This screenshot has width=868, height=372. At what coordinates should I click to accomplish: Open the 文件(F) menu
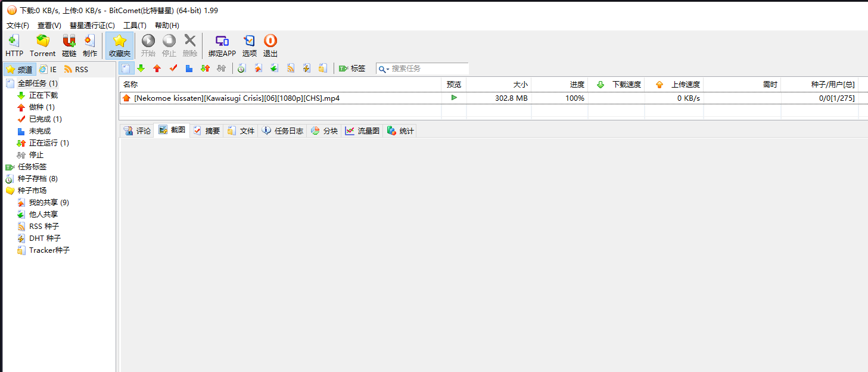pyautogui.click(x=18, y=26)
